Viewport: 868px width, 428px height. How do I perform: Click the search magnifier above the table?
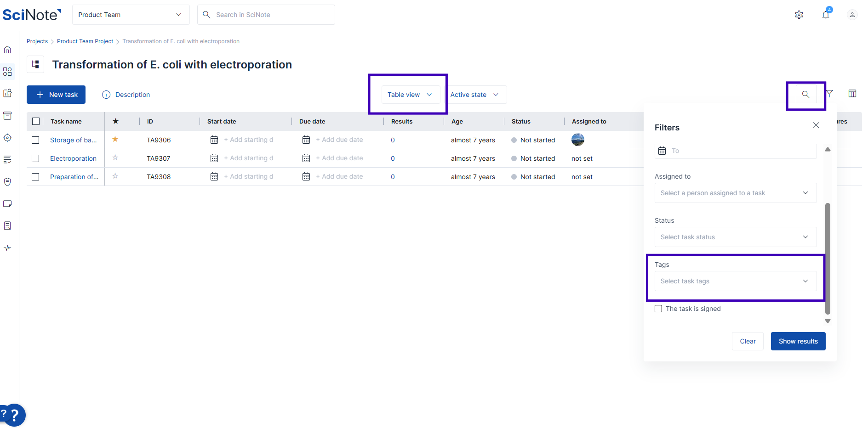pyautogui.click(x=805, y=95)
